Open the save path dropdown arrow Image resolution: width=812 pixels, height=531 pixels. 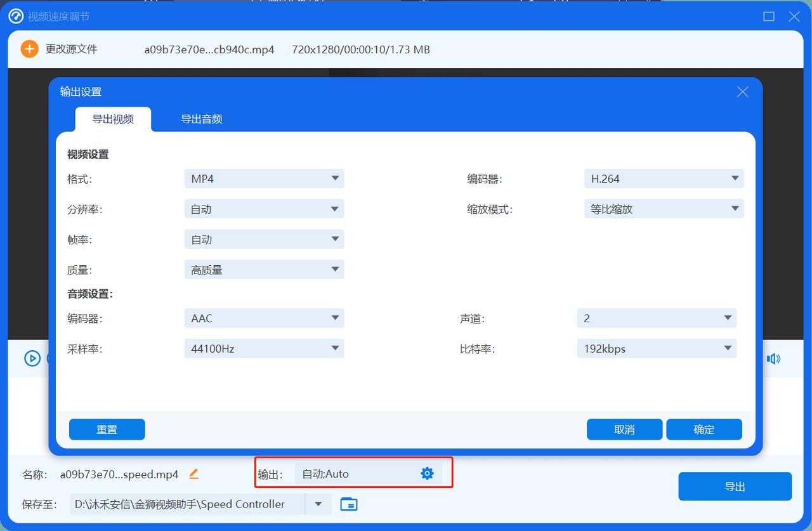[x=317, y=504]
